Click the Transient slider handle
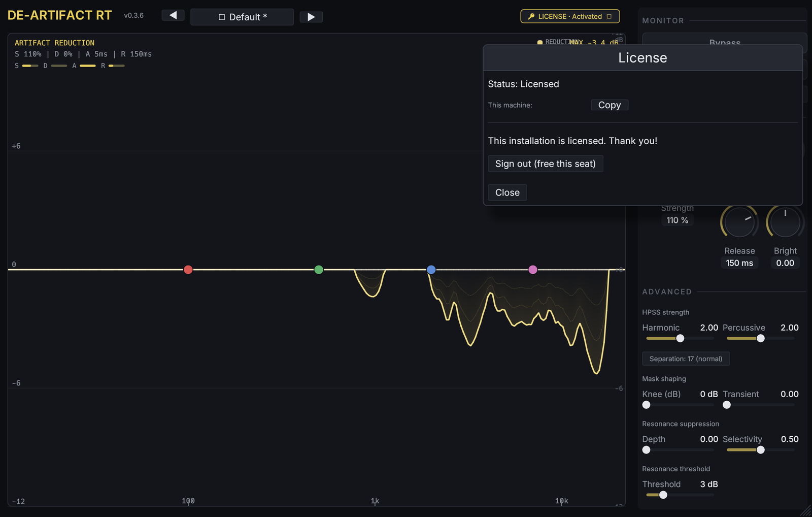The width and height of the screenshot is (812, 517). point(727,405)
